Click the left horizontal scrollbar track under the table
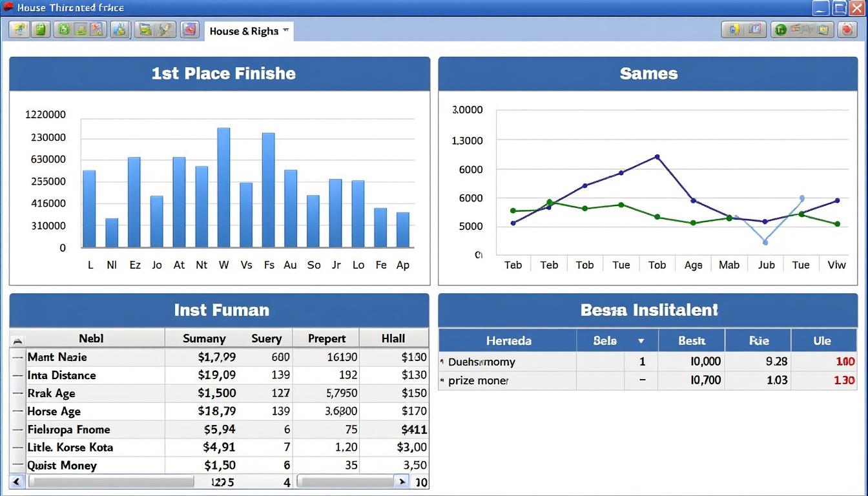868x496 pixels. click(x=111, y=482)
